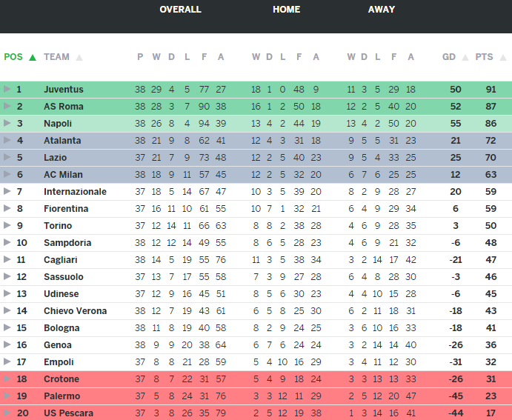Open the Internazionale team link
The height and width of the screenshot is (420, 512).
point(75,192)
